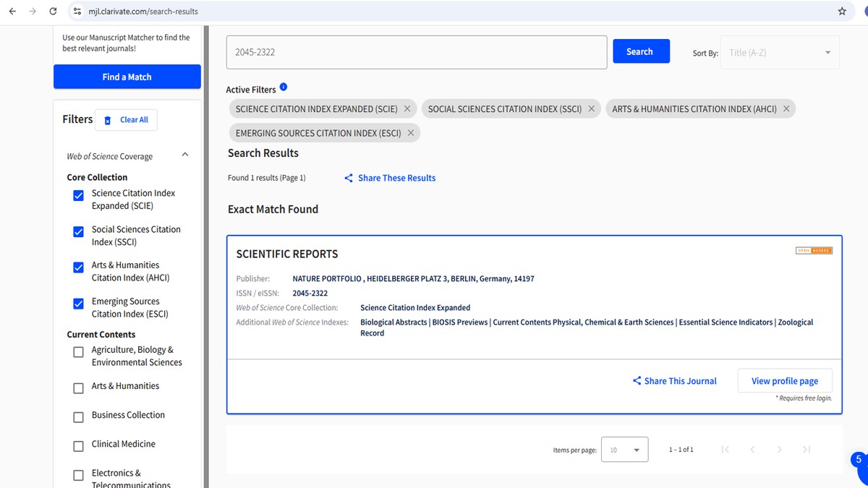The width and height of the screenshot is (868, 488).
Task: Click the browser address bar URL
Action: coord(143,12)
